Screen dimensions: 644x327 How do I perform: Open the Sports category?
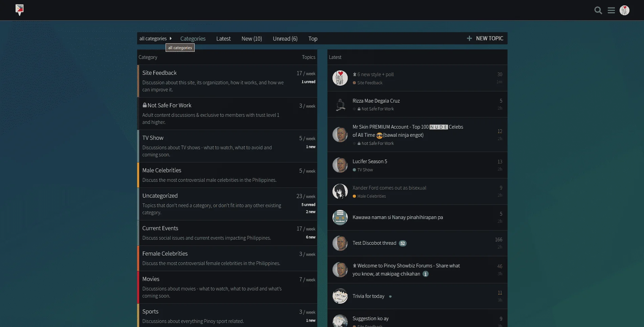point(150,311)
